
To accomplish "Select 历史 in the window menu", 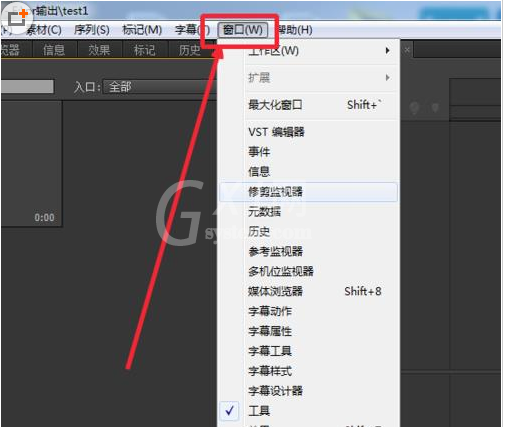I will 308,231.
